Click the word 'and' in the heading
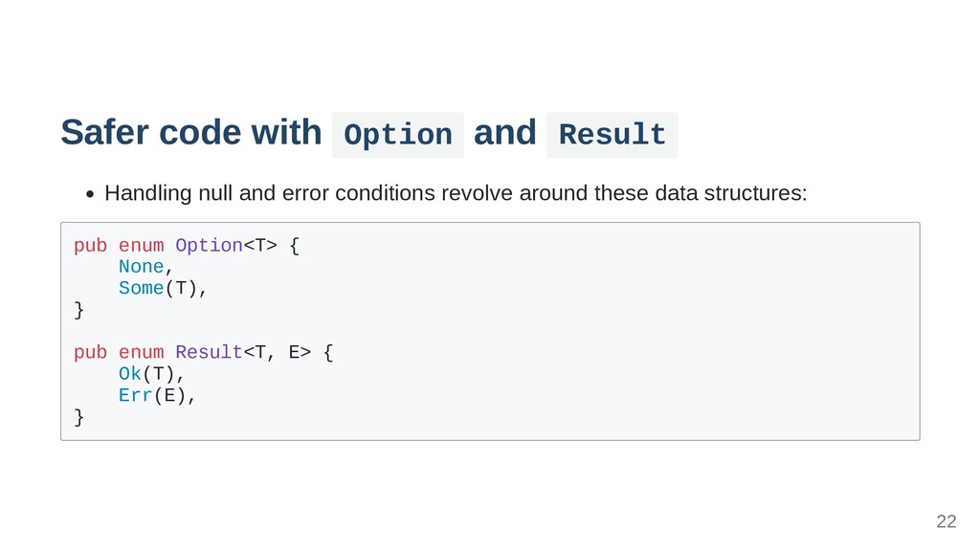The width and height of the screenshot is (980, 551). pyautogui.click(x=505, y=132)
